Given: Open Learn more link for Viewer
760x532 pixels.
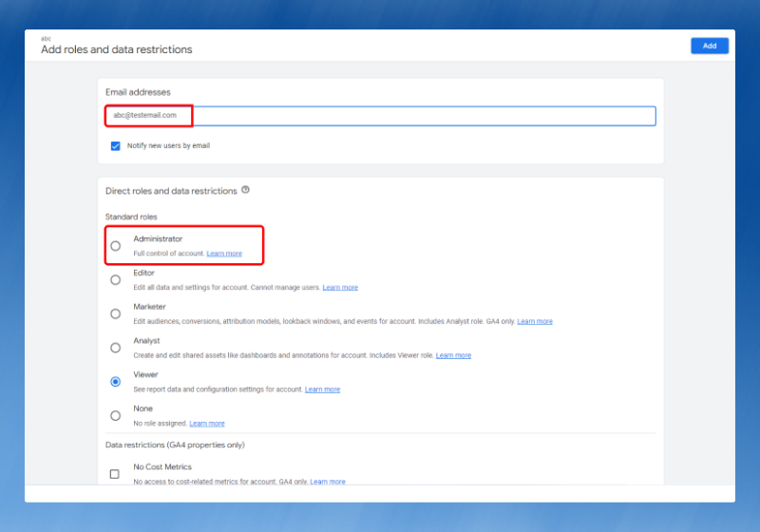Looking at the screenshot, I should point(322,389).
